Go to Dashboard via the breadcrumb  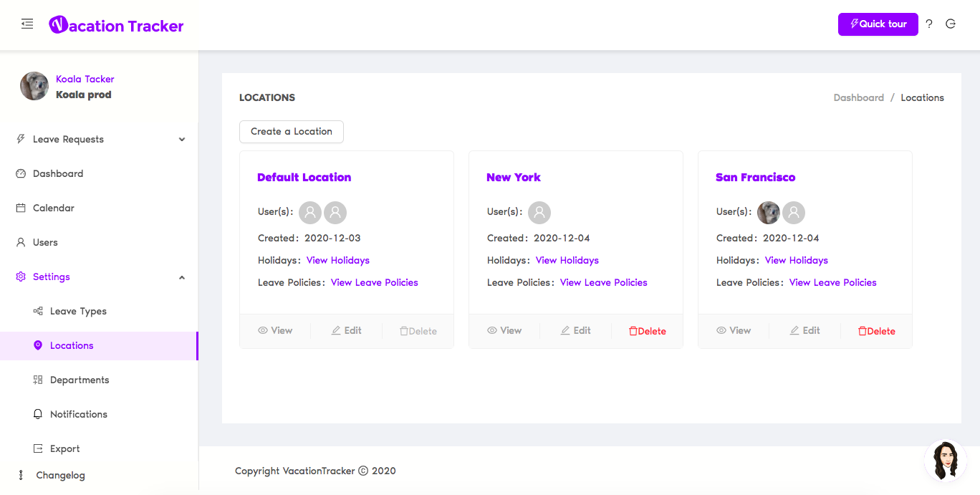pyautogui.click(x=859, y=97)
